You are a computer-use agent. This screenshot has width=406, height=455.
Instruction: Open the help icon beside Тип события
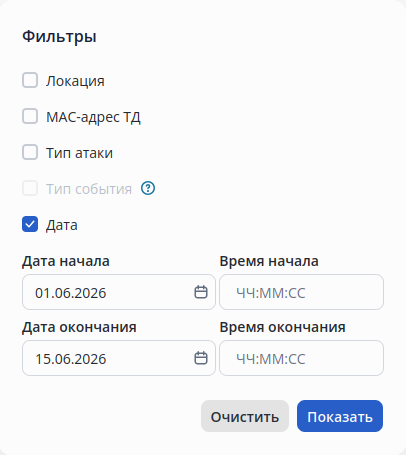[x=148, y=188]
